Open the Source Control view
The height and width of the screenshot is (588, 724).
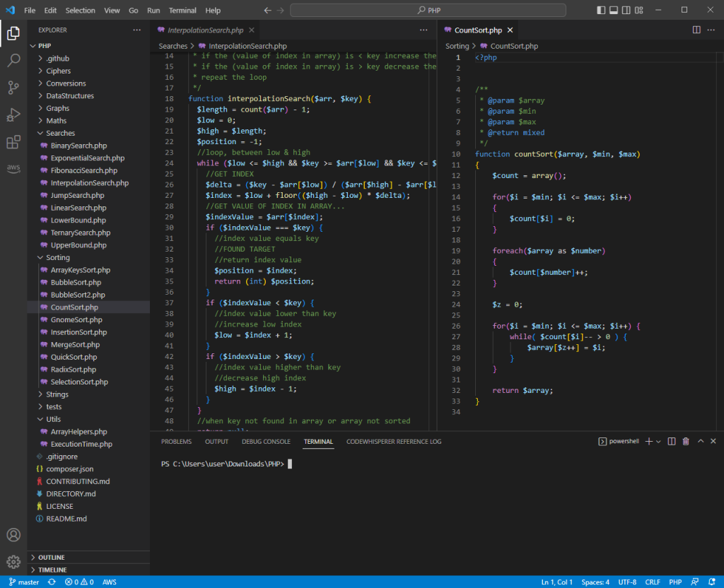pyautogui.click(x=13, y=87)
